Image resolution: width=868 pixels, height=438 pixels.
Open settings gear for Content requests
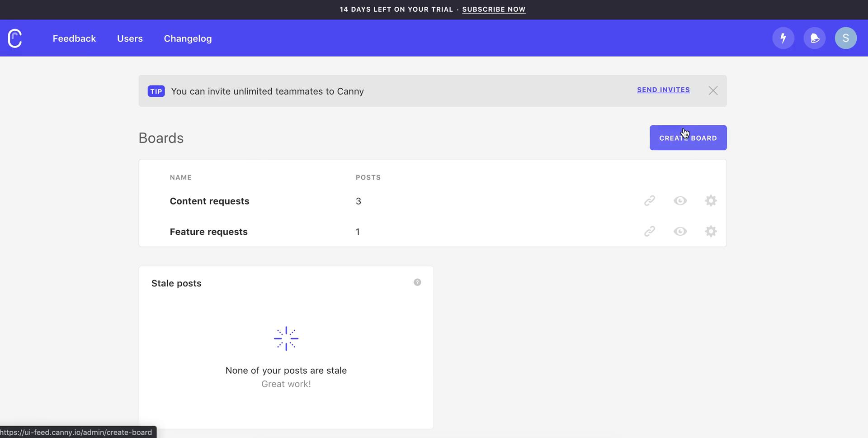pyautogui.click(x=711, y=201)
